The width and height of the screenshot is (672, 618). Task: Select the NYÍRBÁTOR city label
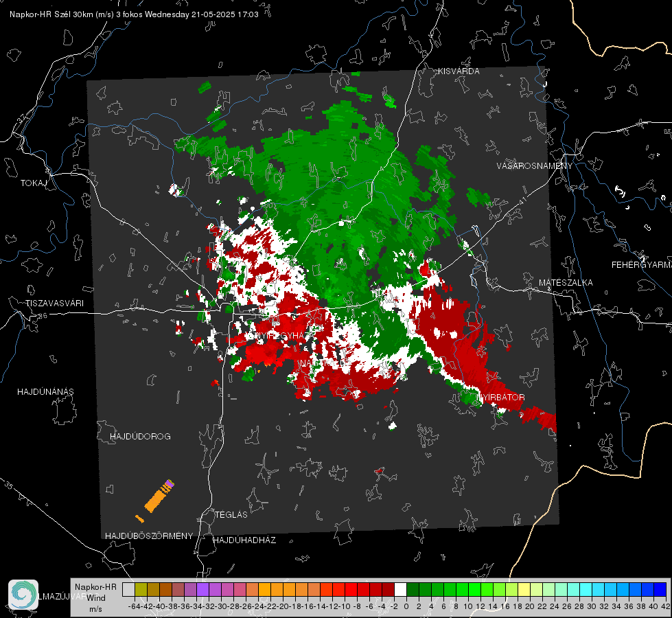click(500, 398)
